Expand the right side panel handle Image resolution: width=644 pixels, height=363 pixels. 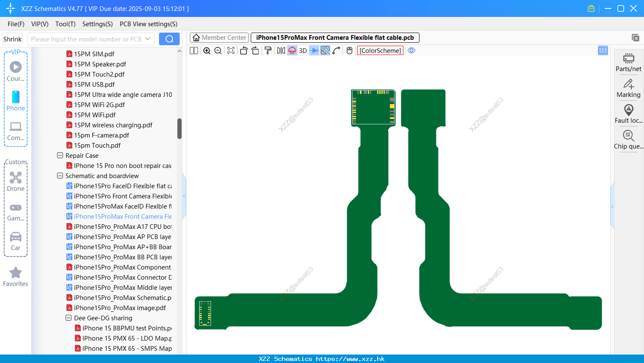point(612,206)
